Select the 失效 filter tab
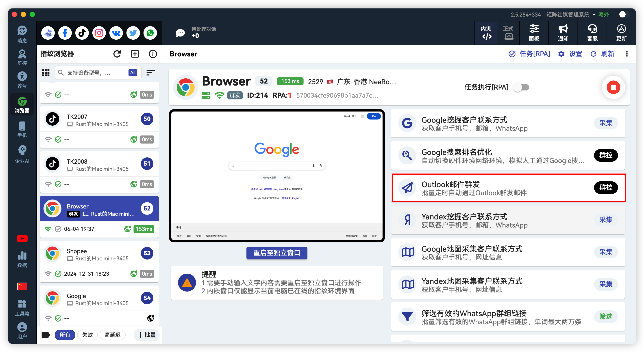Image resolution: width=644 pixels, height=352 pixels. [x=87, y=335]
